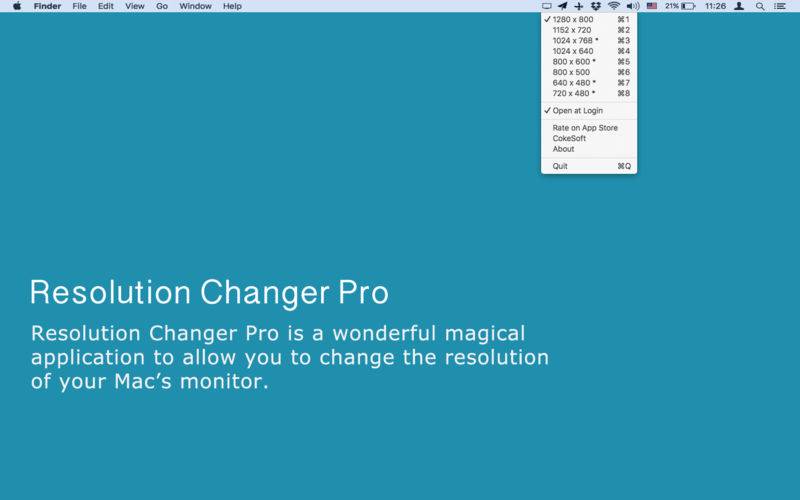Click the 21% battery percentage text
Image resolution: width=800 pixels, height=500 pixels.
point(672,6)
